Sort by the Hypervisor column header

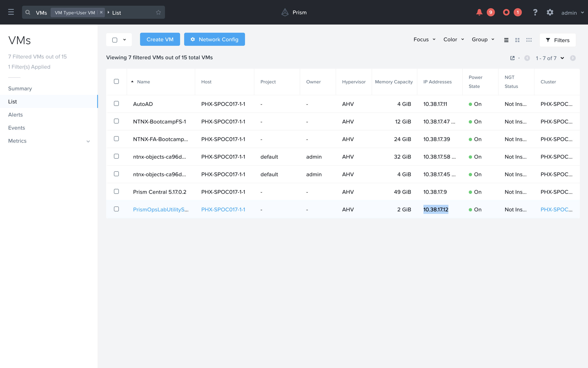354,82
